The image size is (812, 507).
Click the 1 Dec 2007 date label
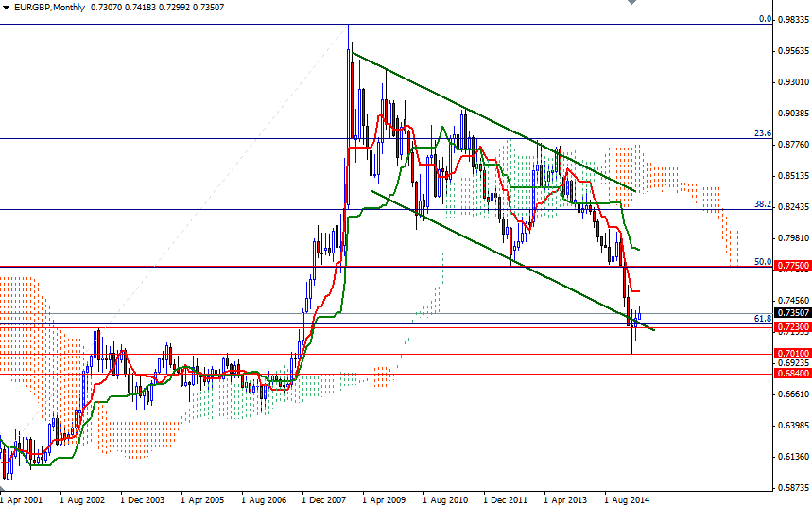324,500
